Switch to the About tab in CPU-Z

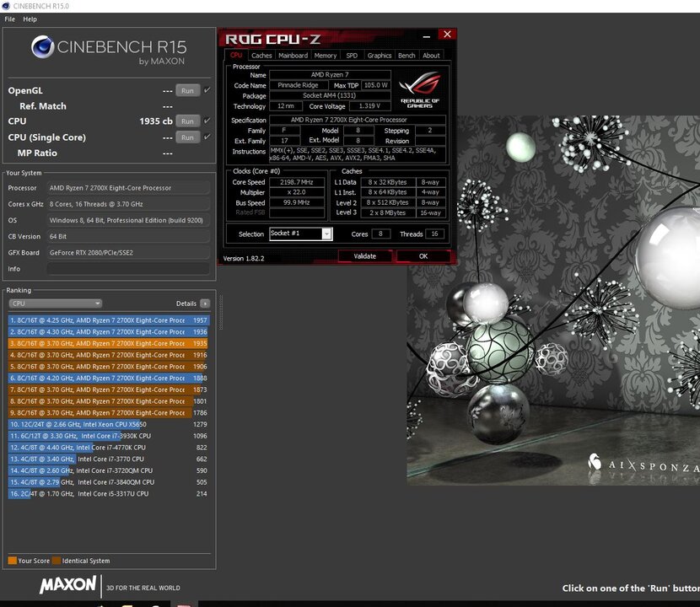tap(431, 56)
